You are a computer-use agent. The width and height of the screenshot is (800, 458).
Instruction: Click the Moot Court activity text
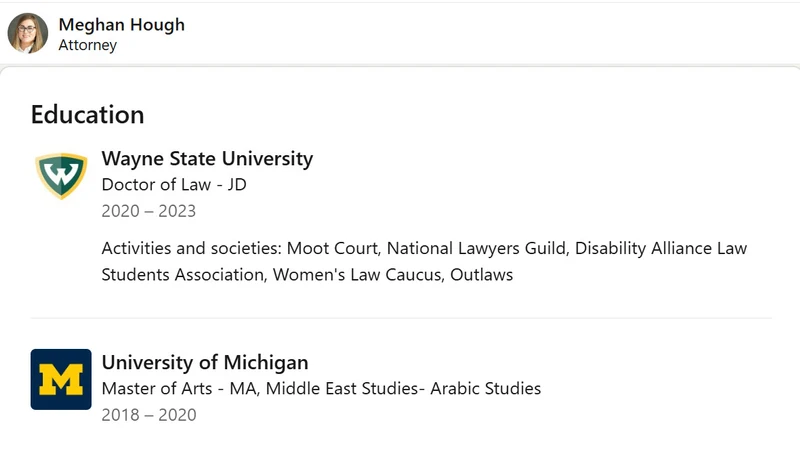(x=333, y=248)
